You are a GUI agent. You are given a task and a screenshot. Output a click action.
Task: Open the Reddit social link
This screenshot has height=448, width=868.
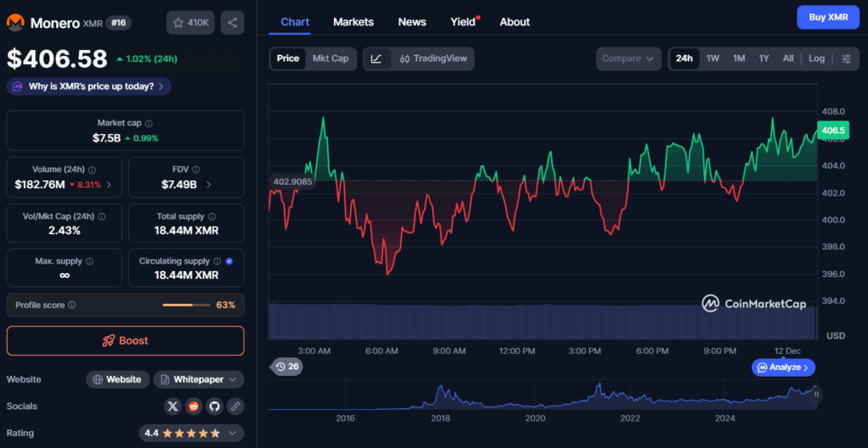coord(194,407)
